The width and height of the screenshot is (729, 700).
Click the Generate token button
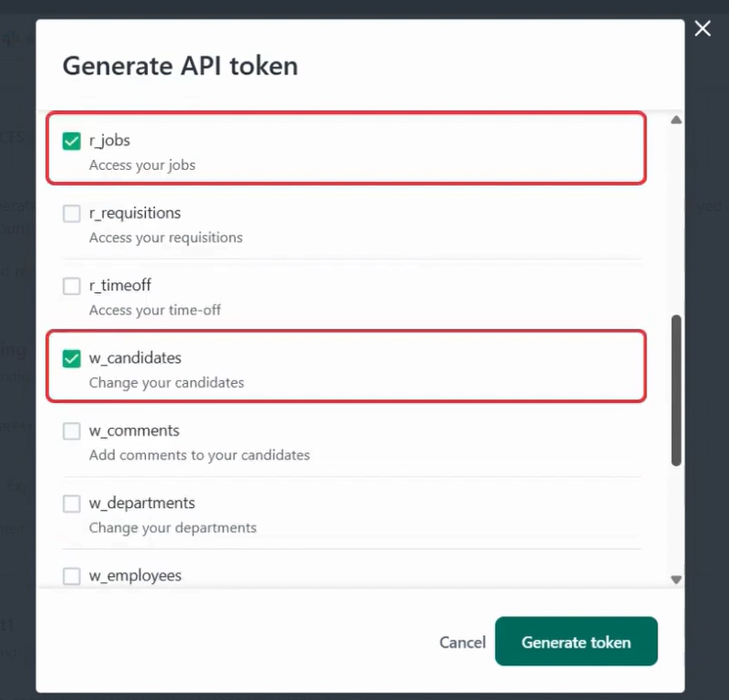(x=576, y=641)
